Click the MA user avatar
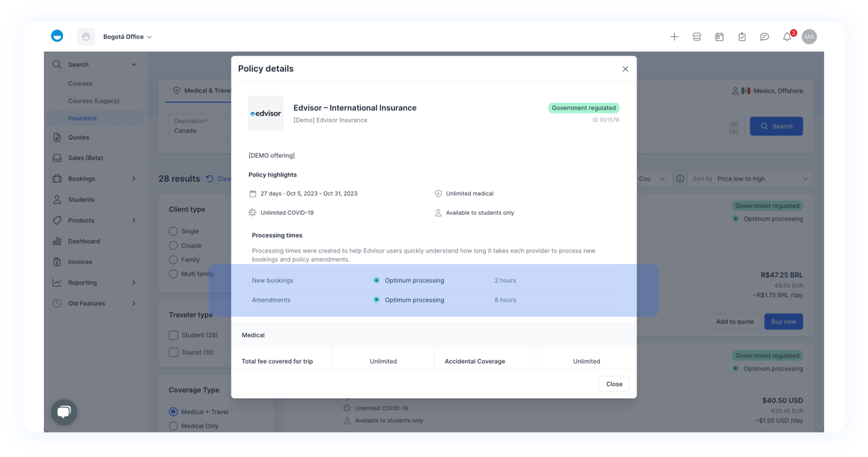This screenshot has height=457, width=868. [x=809, y=37]
